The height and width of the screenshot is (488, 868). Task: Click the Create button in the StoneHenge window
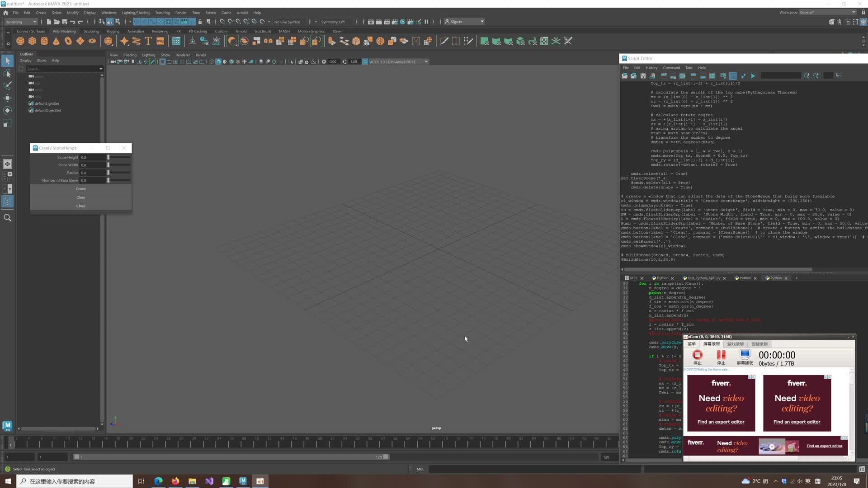click(80, 188)
